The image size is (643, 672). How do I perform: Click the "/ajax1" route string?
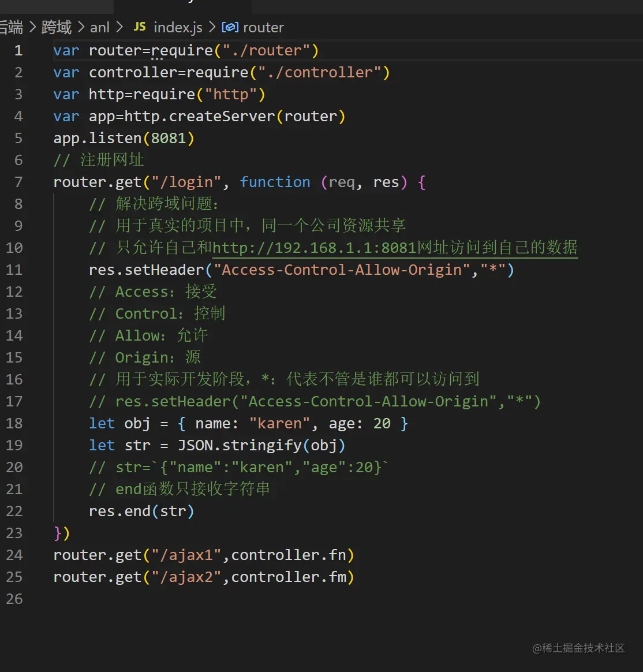point(186,555)
